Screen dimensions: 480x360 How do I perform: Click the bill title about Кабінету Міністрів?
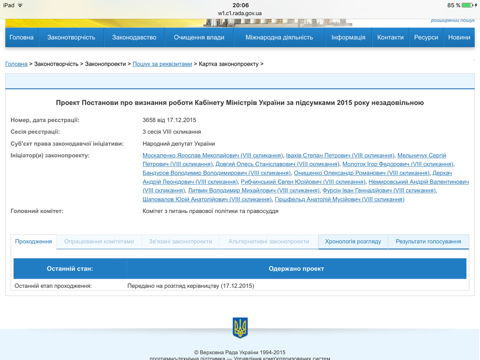pyautogui.click(x=240, y=103)
